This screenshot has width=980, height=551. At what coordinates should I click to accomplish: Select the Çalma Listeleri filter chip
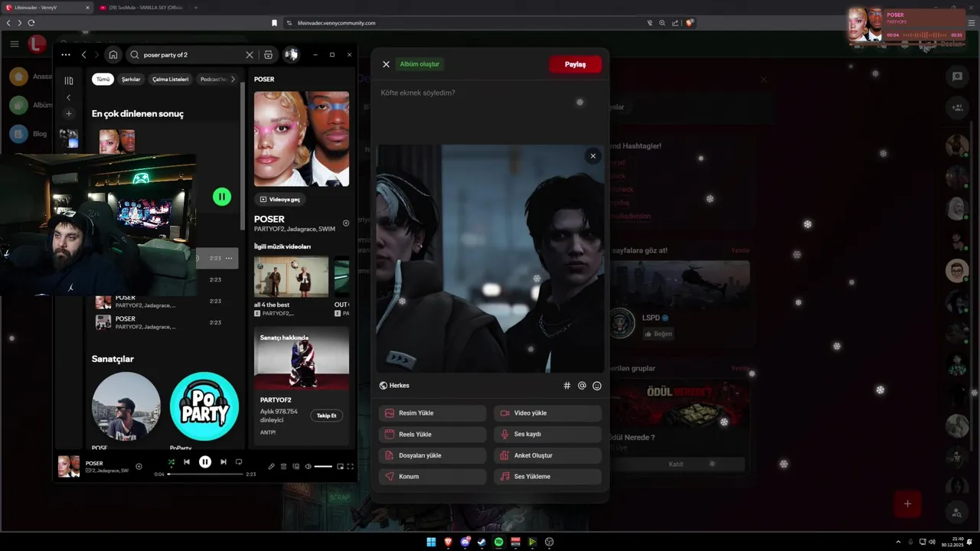pos(170,79)
